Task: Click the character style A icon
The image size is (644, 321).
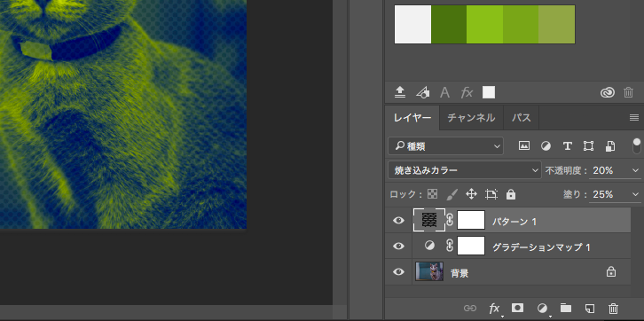Action: 444,92
